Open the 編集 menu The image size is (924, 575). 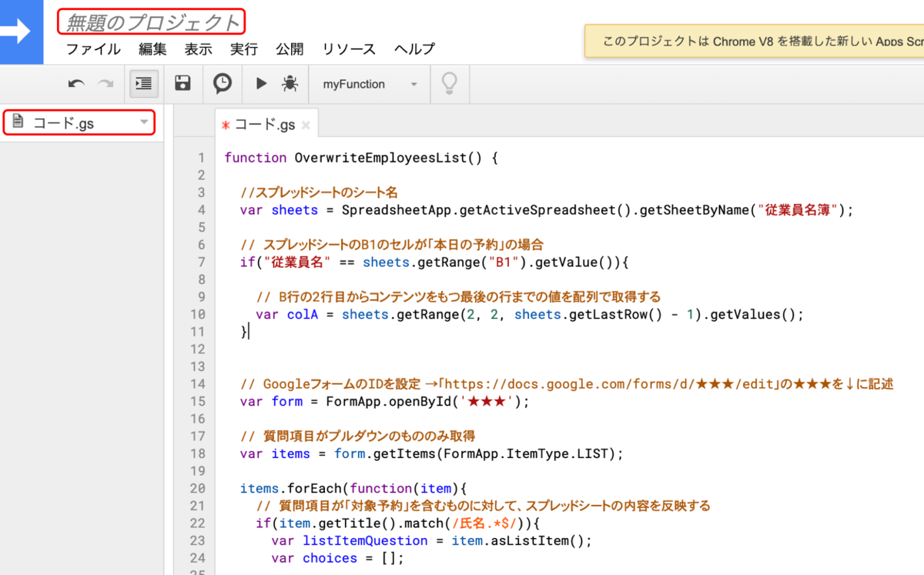click(152, 49)
